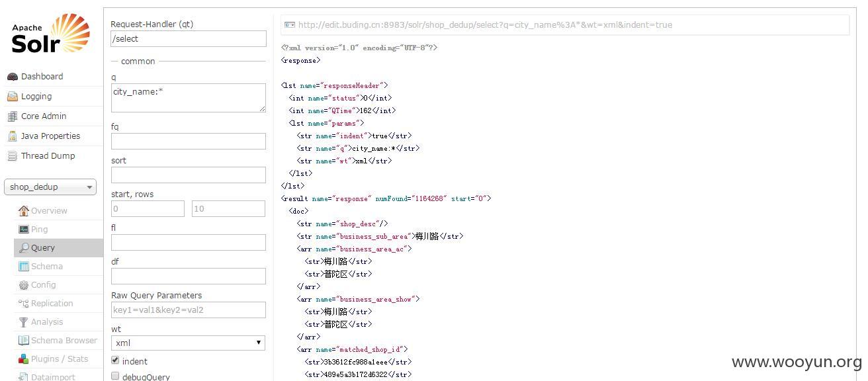Open Java Properties page
The image size is (868, 381).
tap(50, 136)
